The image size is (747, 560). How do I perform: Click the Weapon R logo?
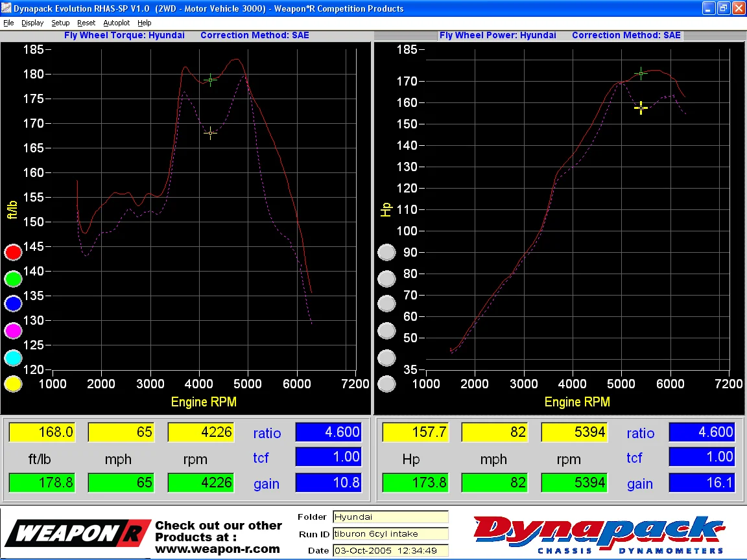[78, 533]
